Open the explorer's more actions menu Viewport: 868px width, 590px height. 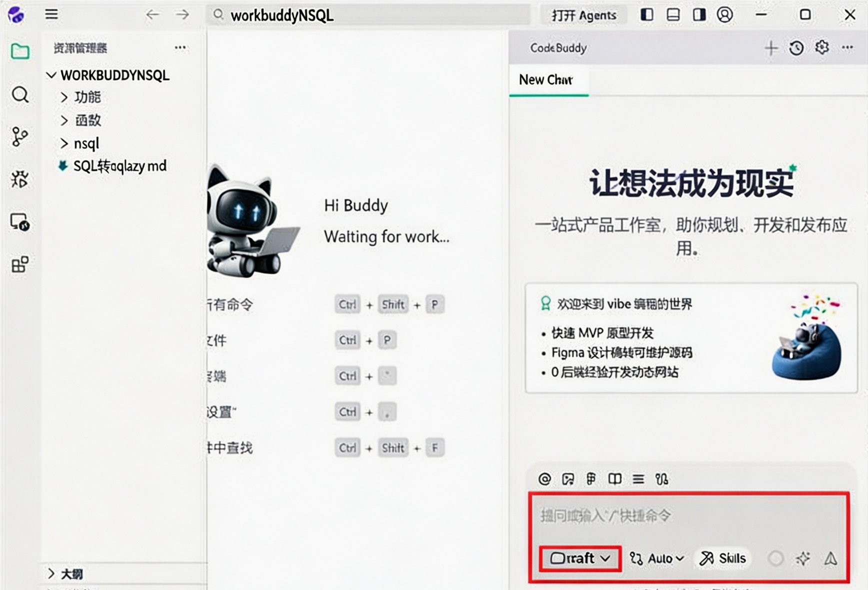coord(180,47)
